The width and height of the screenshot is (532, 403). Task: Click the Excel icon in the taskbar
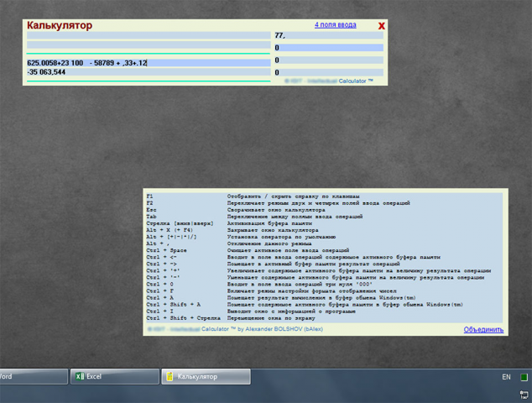(x=80, y=376)
